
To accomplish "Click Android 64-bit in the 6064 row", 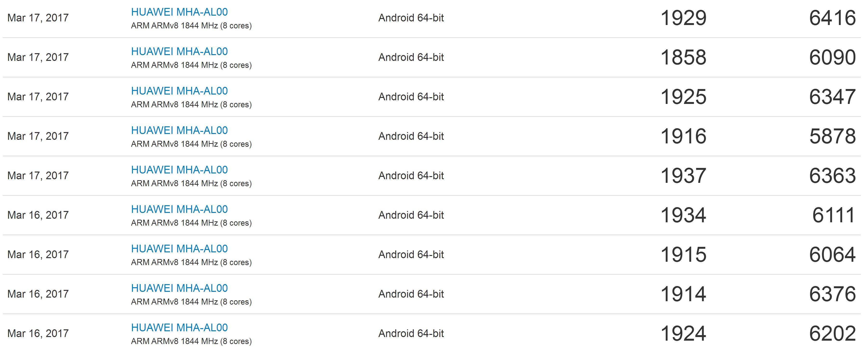I will coord(411,255).
